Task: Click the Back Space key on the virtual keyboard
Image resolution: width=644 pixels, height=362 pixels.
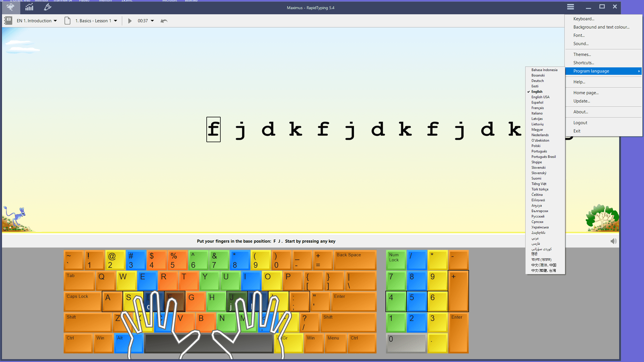Action: tap(355, 260)
